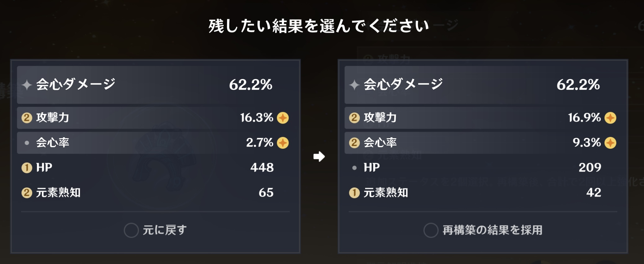The height and width of the screenshot is (264, 644).
Task: Click the right panel's 会心ダメージ main stat row
Action: point(483,85)
